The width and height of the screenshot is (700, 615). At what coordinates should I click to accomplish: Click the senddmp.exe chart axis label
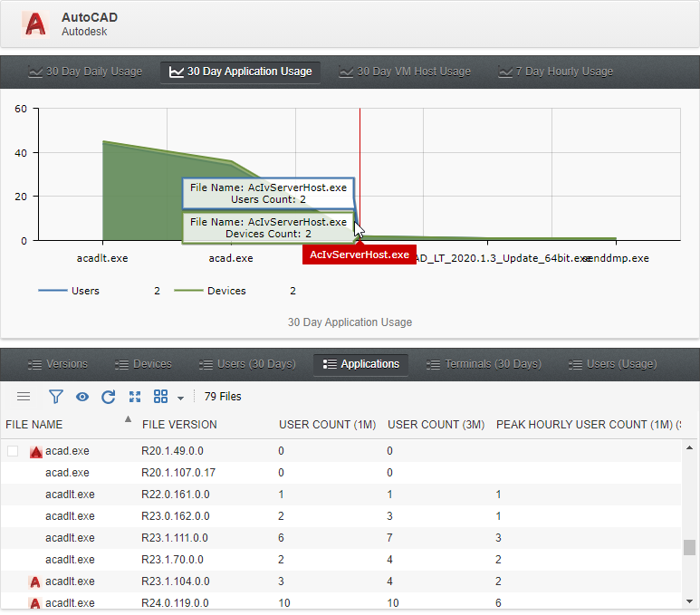point(618,259)
